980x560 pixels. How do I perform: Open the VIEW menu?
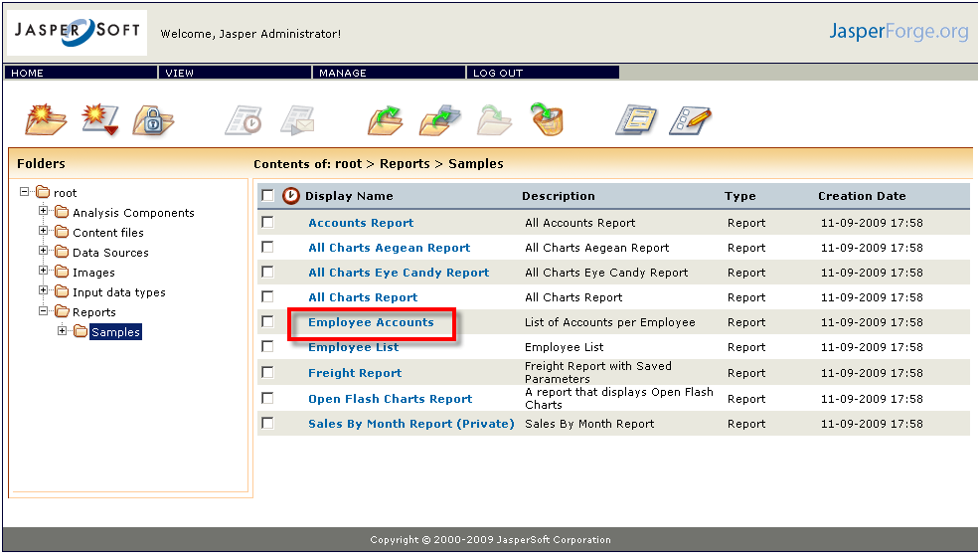point(235,73)
